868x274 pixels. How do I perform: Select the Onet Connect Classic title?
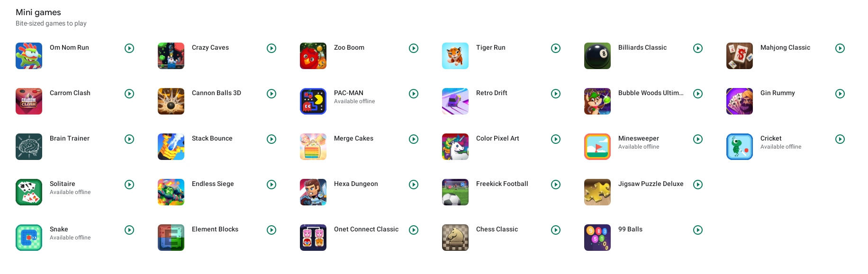point(366,230)
